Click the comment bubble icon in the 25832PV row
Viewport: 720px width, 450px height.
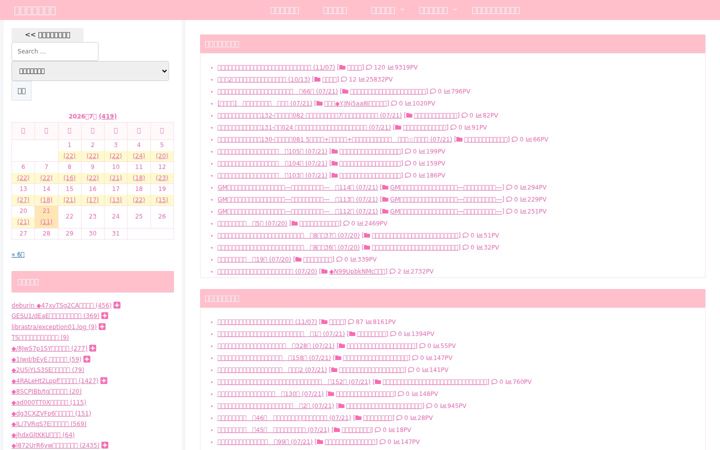tap(344, 79)
